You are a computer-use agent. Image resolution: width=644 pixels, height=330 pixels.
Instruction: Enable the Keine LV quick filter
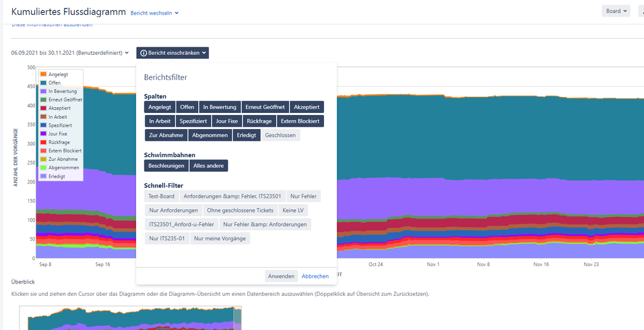(293, 211)
